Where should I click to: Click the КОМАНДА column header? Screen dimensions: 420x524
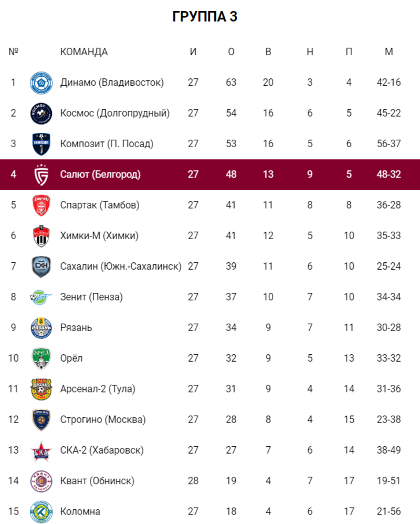84,52
